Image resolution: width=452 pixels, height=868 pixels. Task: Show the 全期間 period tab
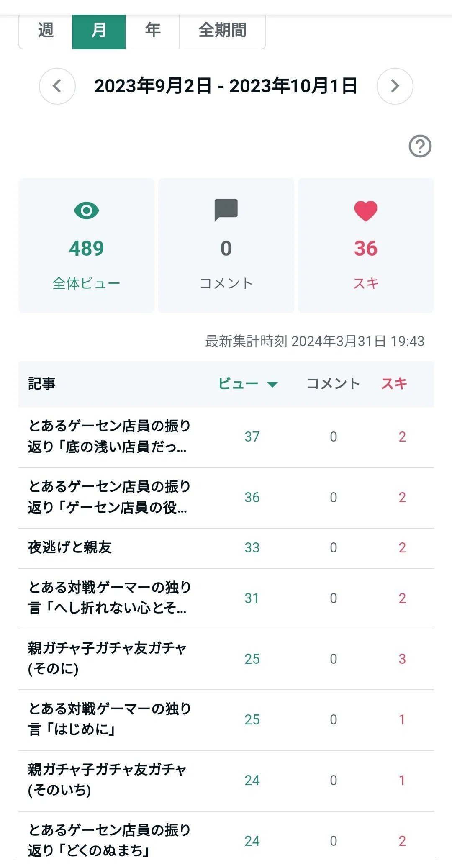222,31
